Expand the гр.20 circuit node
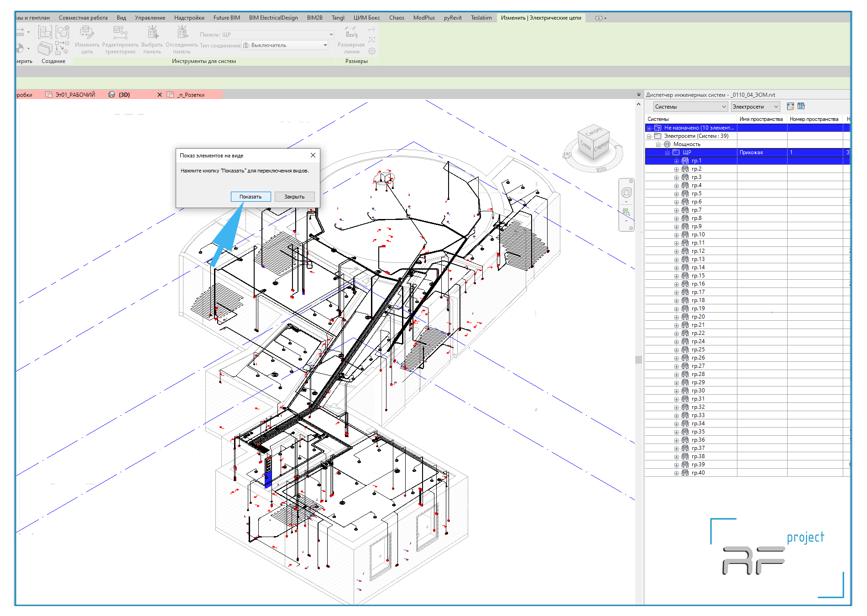867x616 pixels. click(677, 317)
